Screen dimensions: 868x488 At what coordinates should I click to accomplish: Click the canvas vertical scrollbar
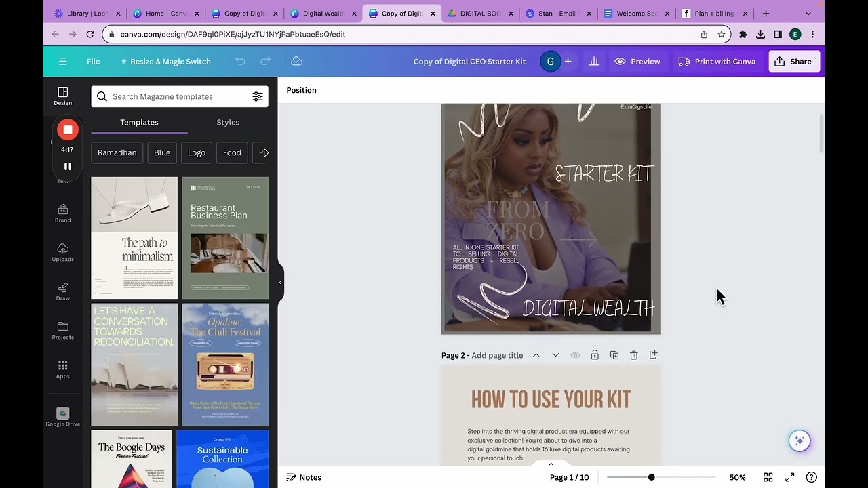[x=821, y=134]
